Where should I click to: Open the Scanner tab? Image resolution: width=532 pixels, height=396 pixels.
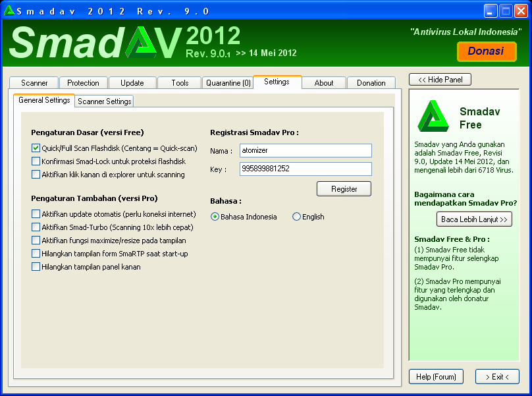click(34, 83)
